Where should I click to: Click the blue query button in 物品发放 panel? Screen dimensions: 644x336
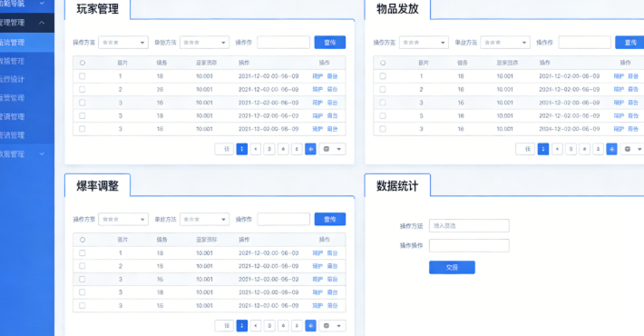coord(629,43)
